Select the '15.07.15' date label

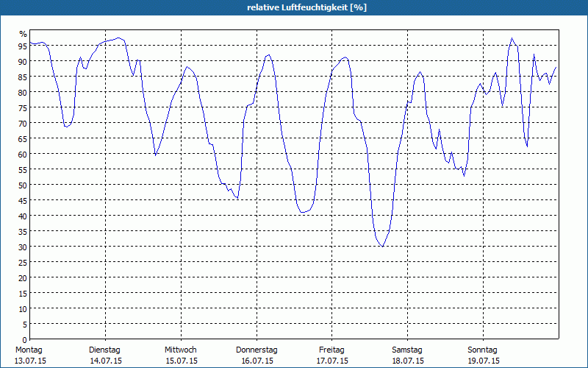pyautogui.click(x=182, y=361)
